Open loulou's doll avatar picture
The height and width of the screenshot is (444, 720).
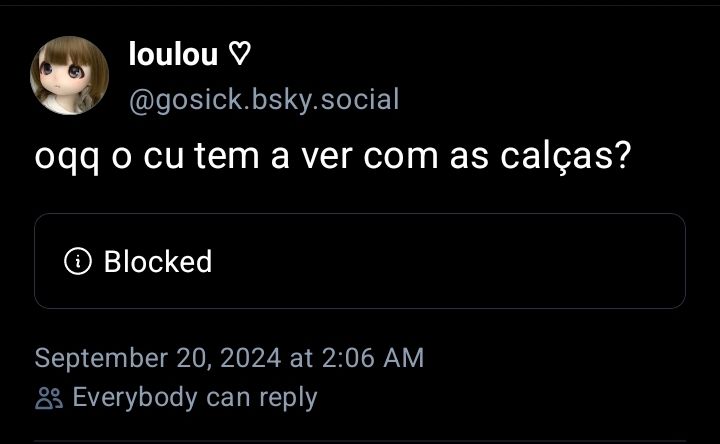coord(69,75)
